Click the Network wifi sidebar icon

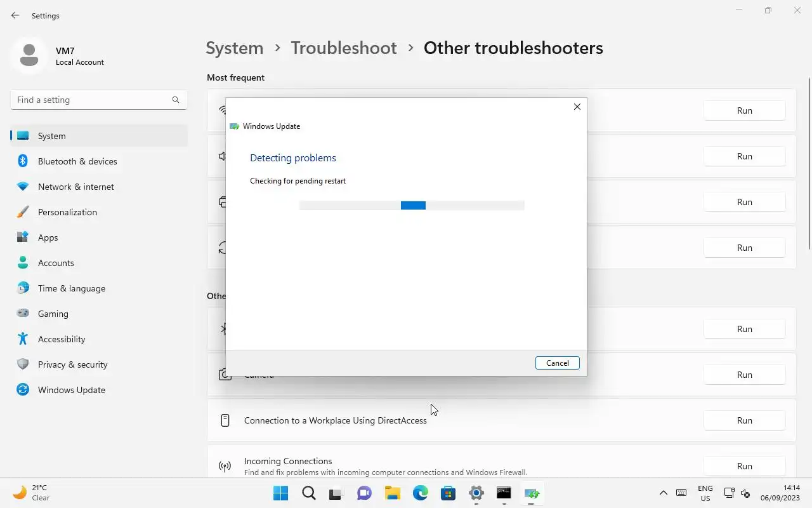click(23, 187)
